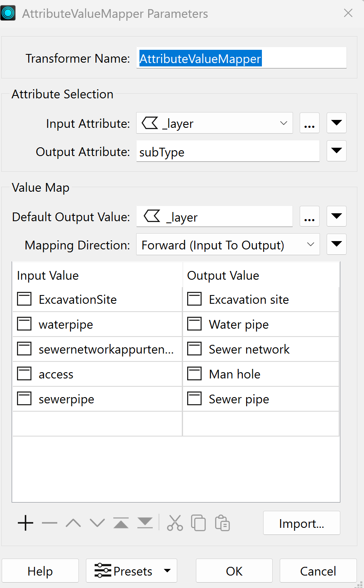
Task: Click the Default Output Value field
Action: [x=214, y=216]
